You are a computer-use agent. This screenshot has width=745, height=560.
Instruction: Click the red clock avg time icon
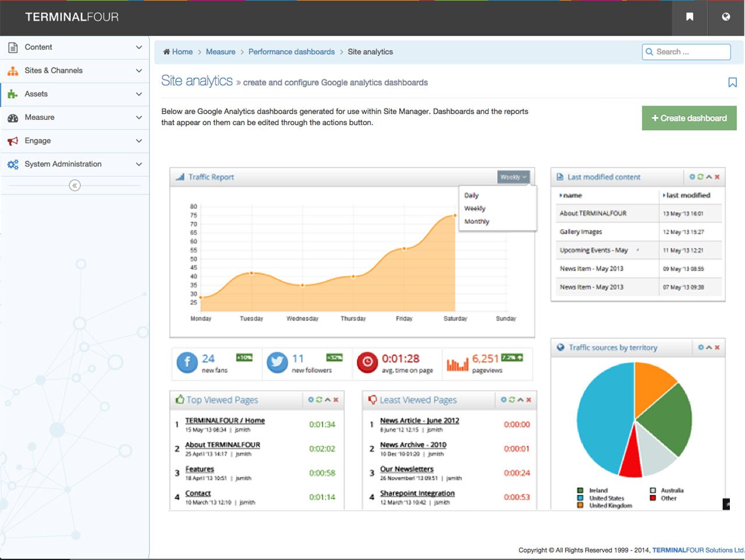367,362
